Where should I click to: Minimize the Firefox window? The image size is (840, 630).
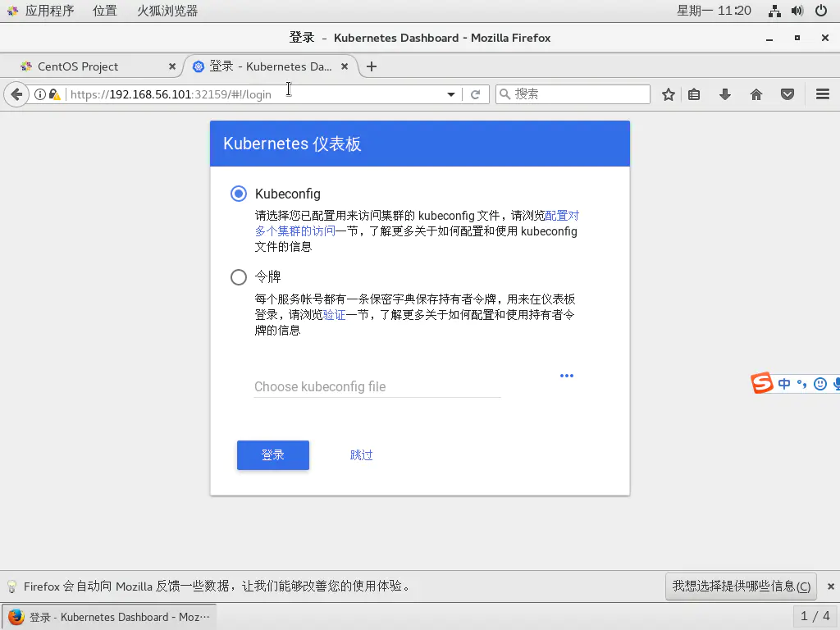(769, 38)
